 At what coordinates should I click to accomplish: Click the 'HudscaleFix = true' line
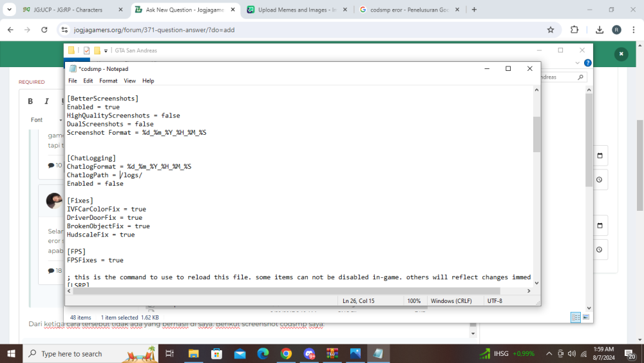[x=101, y=235]
